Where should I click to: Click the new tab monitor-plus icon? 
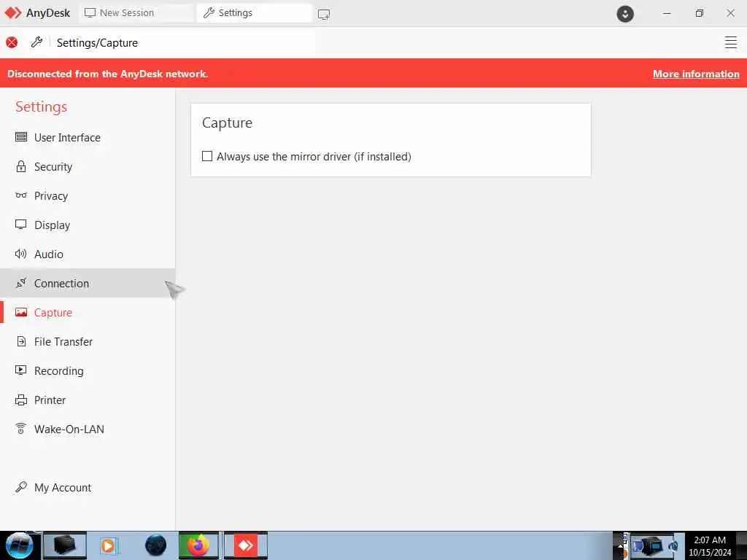(x=324, y=15)
